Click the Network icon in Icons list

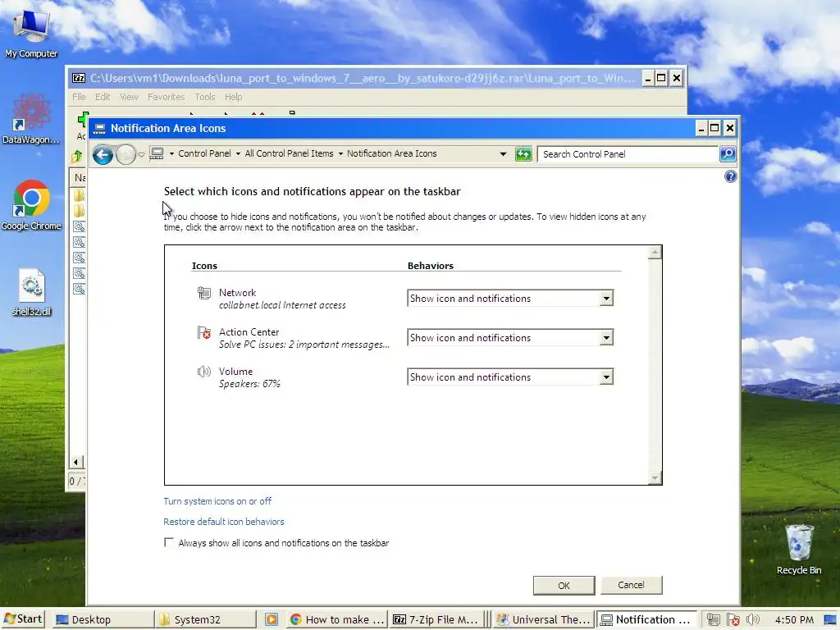click(x=204, y=293)
